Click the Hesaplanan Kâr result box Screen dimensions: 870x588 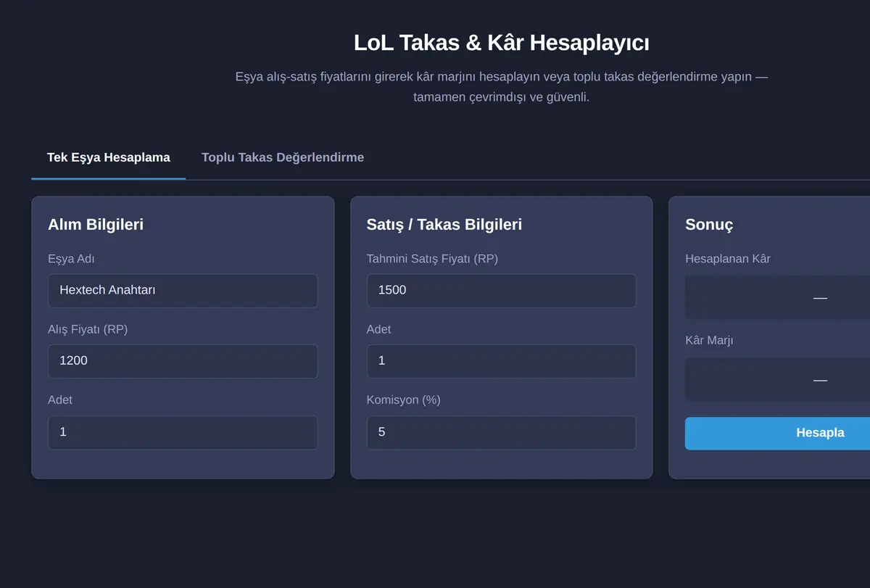777,297
